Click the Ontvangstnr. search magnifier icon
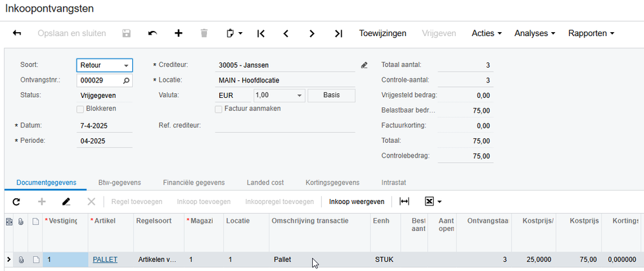Screen dimensions: 644x271 pyautogui.click(x=126, y=80)
